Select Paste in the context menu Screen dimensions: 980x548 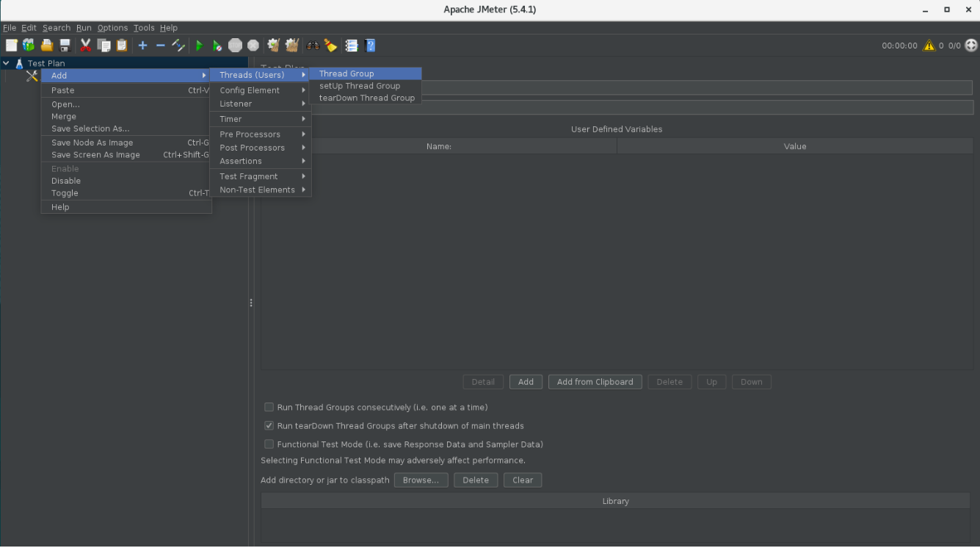click(x=126, y=90)
